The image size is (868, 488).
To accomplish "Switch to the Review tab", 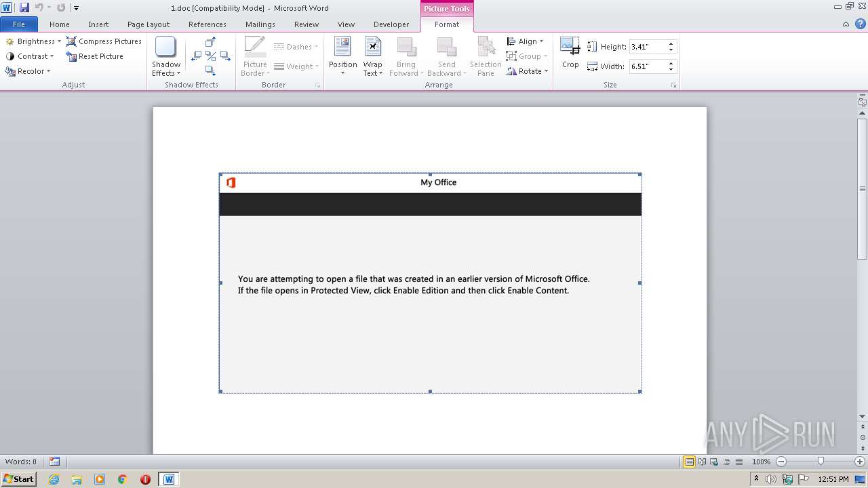I will 307,24.
